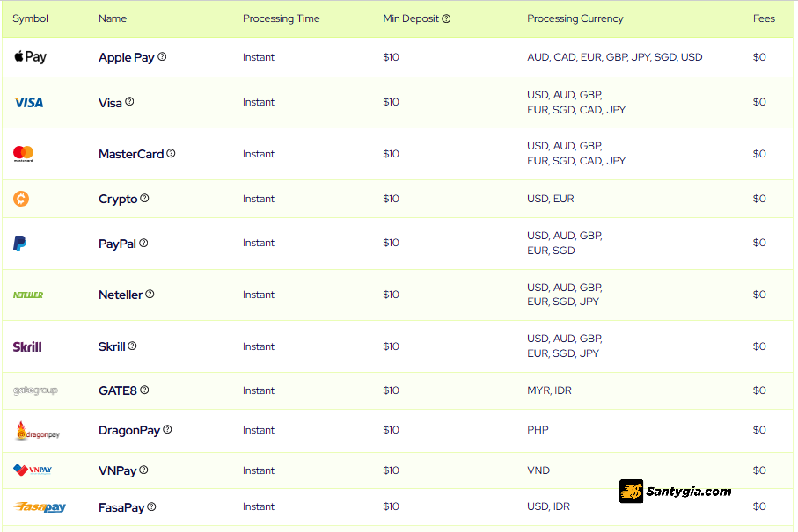Click Instant processing time in Apple Pay row
This screenshot has width=798, height=532.
259,57
